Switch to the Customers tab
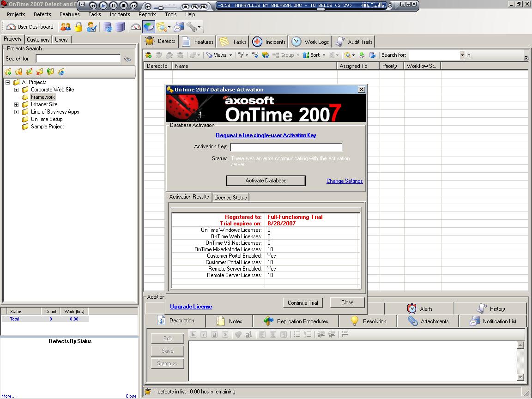Screen dimensions: 532x399 (38, 40)
